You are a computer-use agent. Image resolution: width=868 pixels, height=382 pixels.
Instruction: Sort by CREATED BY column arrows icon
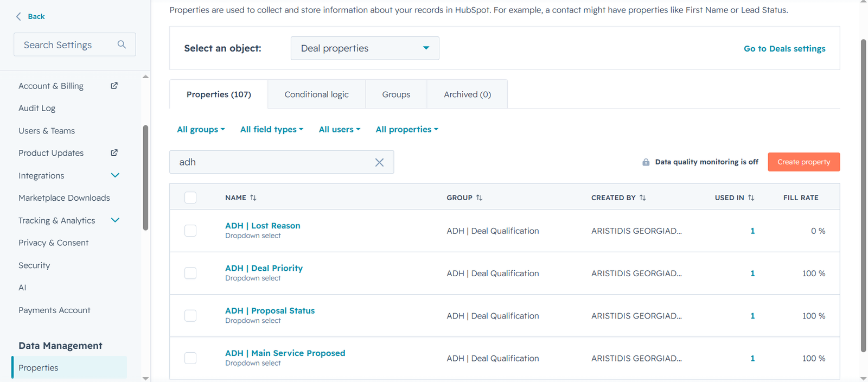coord(642,198)
